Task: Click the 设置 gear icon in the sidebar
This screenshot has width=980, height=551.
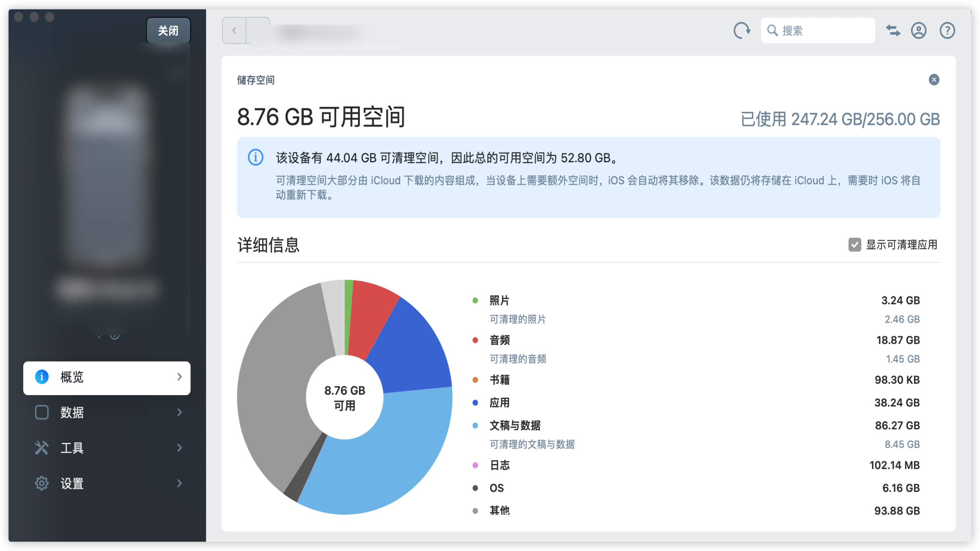Action: [42, 484]
